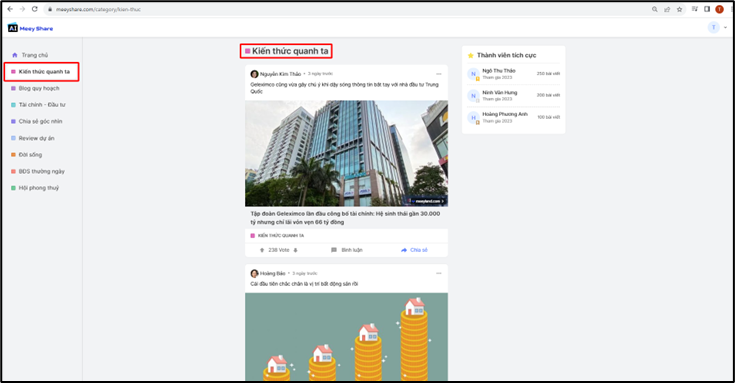Open options menu on Hoàng Bảo's post
This screenshot has height=383, width=735.
[439, 273]
